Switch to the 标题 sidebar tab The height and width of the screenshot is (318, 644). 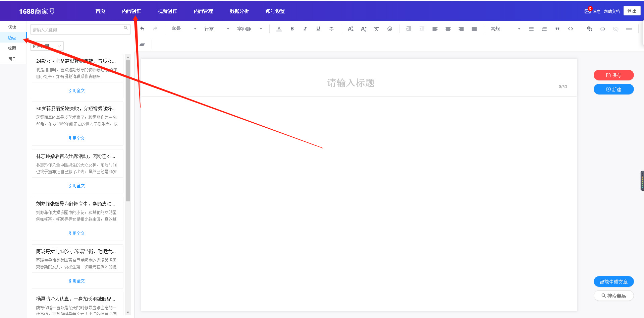pyautogui.click(x=12, y=48)
